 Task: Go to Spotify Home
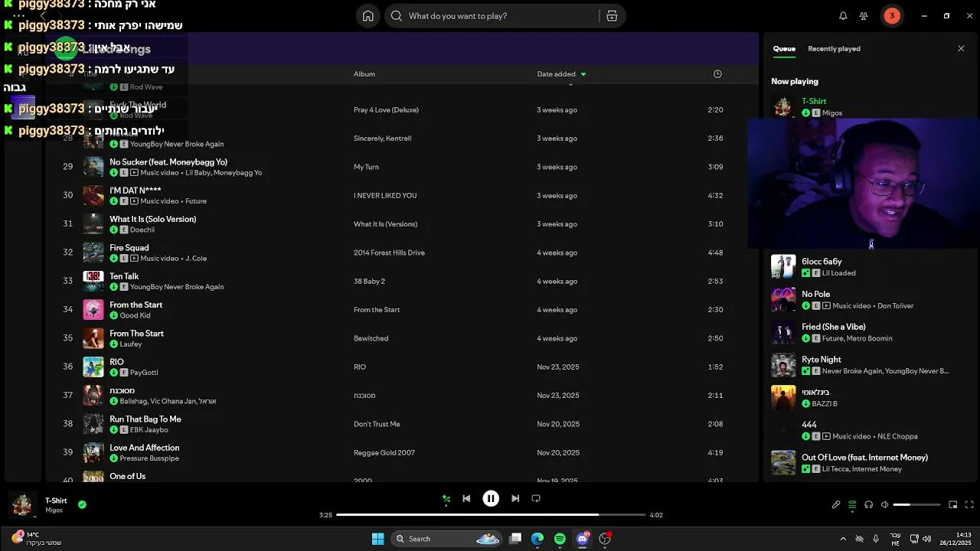[x=368, y=16]
